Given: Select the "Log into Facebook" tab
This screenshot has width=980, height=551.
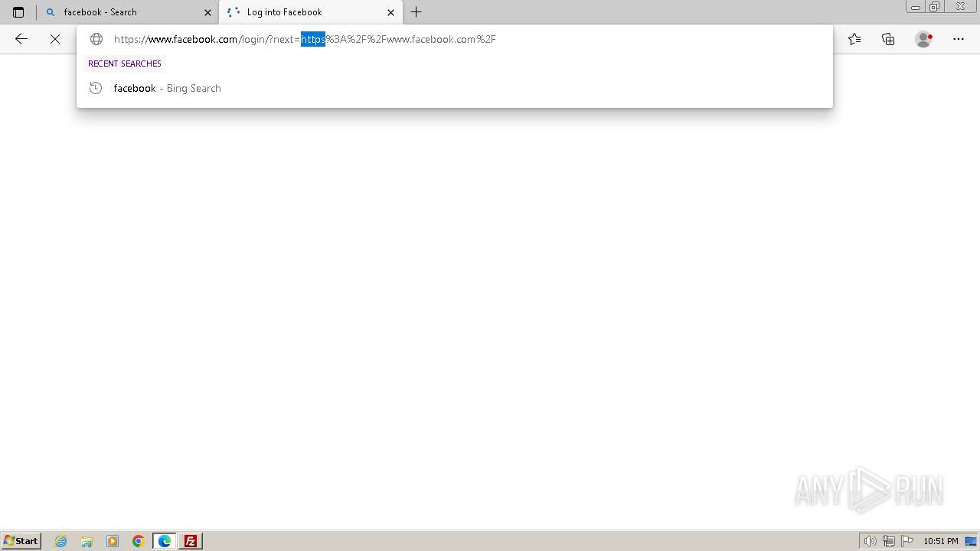Looking at the screenshot, I should pyautogui.click(x=311, y=12).
